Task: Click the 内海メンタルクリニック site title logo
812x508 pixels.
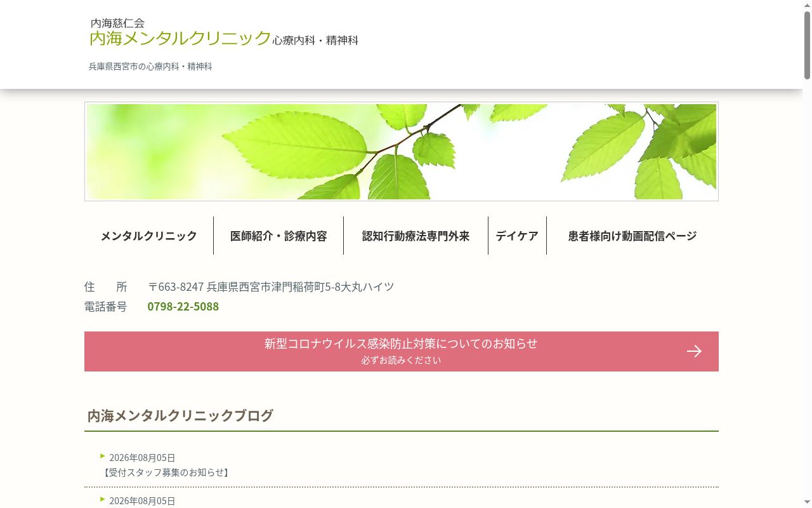Action: (x=223, y=33)
